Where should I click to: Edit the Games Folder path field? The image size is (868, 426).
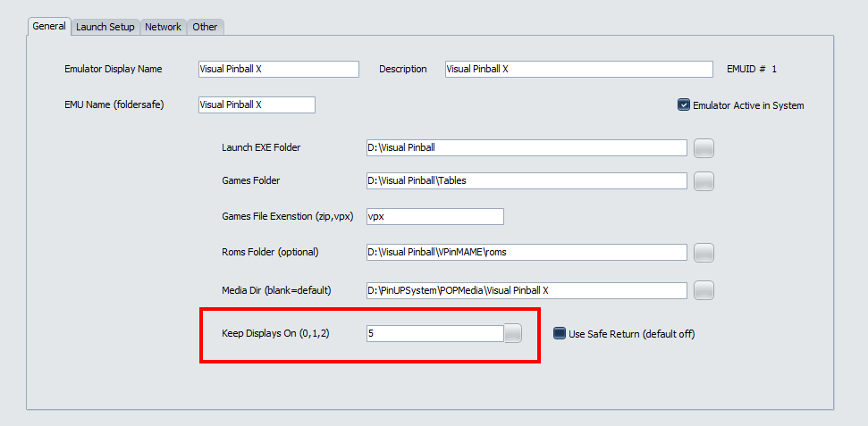tap(526, 181)
